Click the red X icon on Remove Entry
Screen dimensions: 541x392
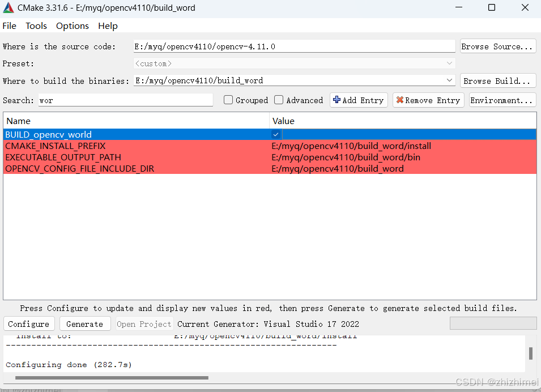click(x=400, y=100)
